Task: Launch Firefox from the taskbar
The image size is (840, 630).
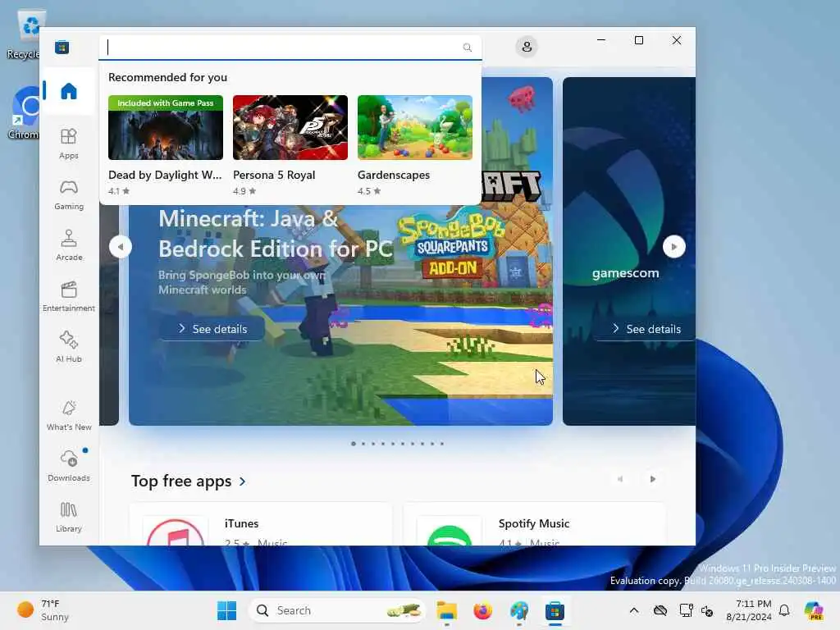Action: [x=482, y=610]
